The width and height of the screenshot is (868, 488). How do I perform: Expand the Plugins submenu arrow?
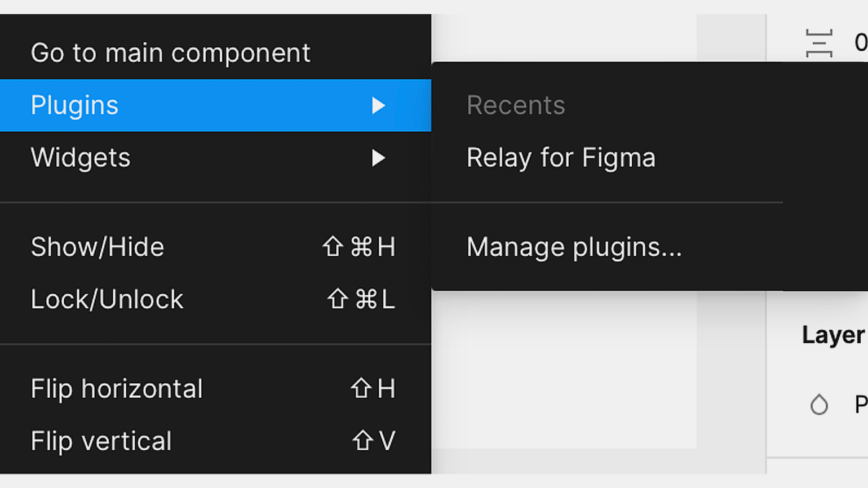pos(378,105)
